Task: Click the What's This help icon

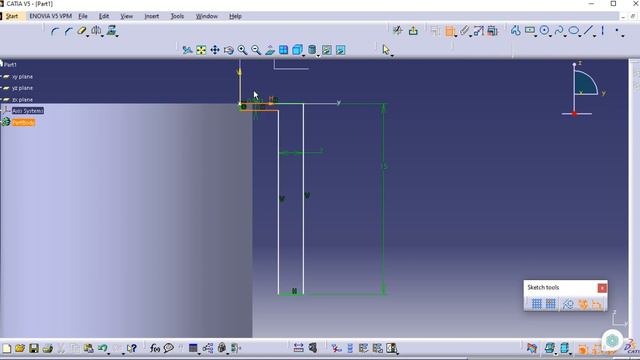Action: (131, 348)
